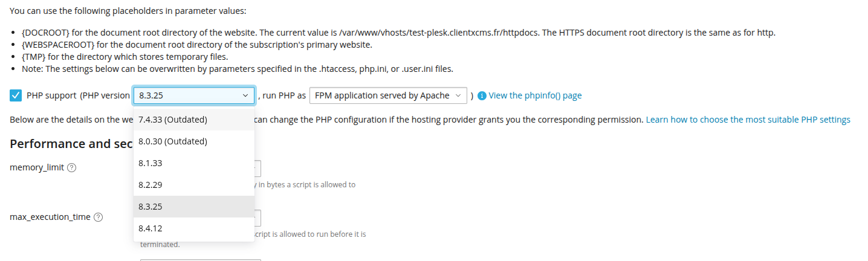Viewport: 868px width, 261px height.
Task: Click the PHP version box showing 8.3.25
Action: tap(187, 95)
